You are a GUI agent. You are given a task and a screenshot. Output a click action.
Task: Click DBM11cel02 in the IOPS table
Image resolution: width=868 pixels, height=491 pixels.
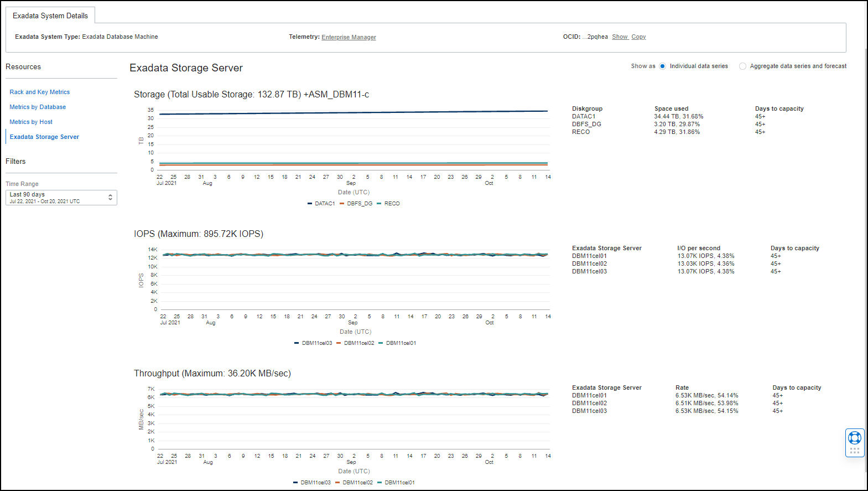589,263
